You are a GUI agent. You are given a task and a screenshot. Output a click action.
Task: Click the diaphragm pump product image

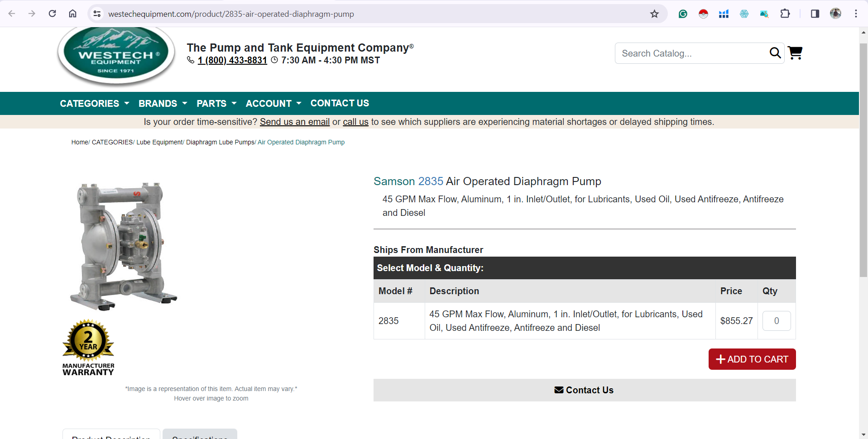coord(123,246)
